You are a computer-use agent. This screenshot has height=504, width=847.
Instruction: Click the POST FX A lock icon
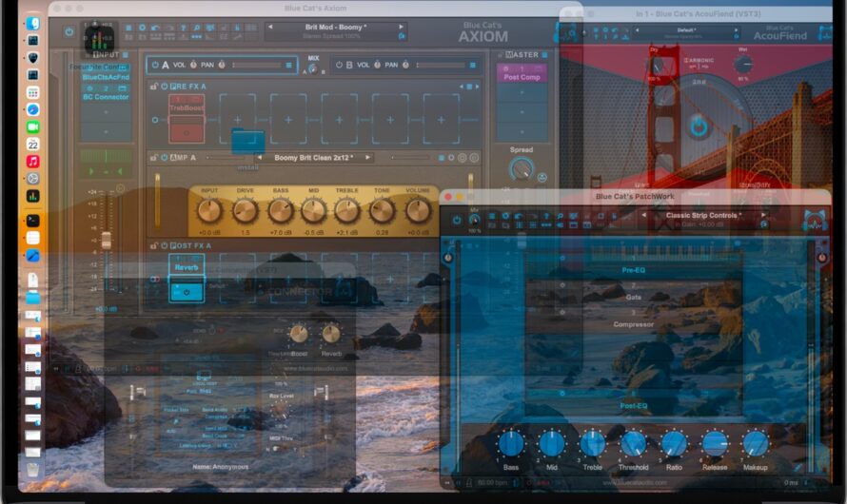pyautogui.click(x=154, y=245)
